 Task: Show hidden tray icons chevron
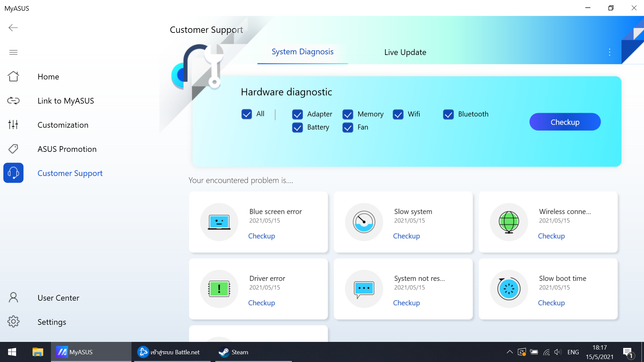tap(509, 352)
